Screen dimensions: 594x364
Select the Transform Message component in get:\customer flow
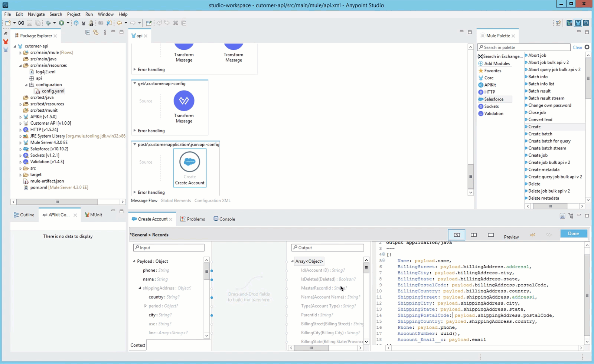tap(184, 107)
